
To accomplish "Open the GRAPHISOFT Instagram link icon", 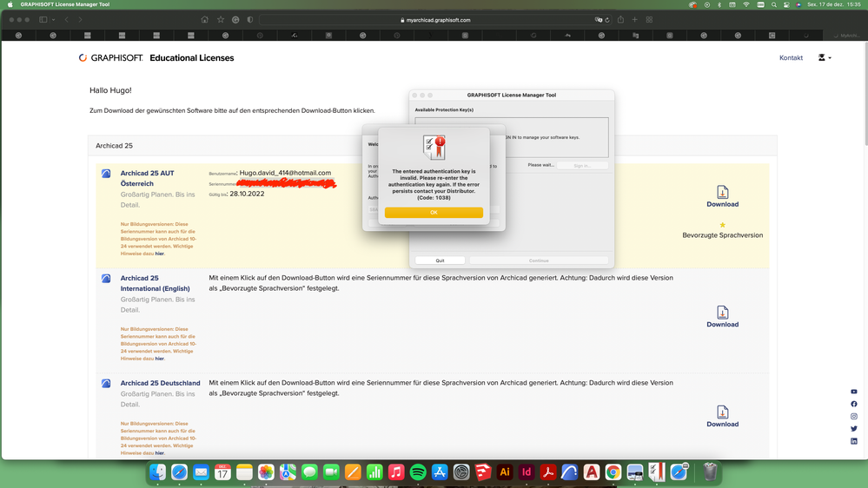I will point(853,416).
